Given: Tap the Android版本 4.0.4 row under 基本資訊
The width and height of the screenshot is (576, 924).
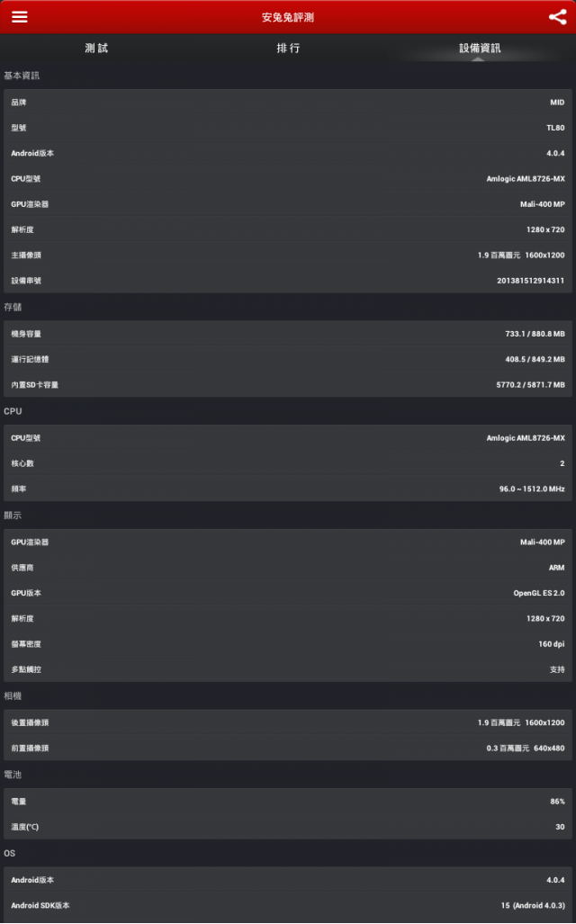Looking at the screenshot, I should coord(288,153).
